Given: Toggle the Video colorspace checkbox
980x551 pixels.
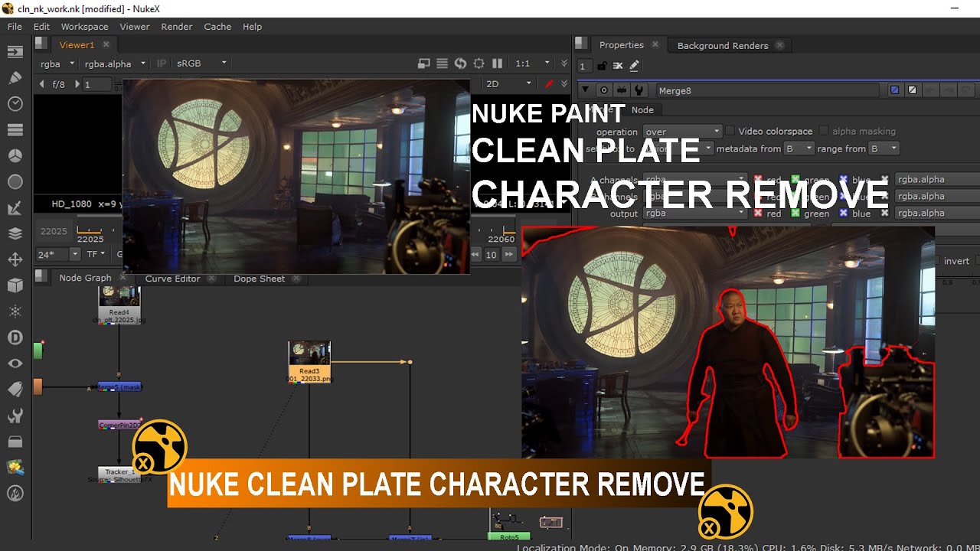Looking at the screenshot, I should [x=730, y=131].
